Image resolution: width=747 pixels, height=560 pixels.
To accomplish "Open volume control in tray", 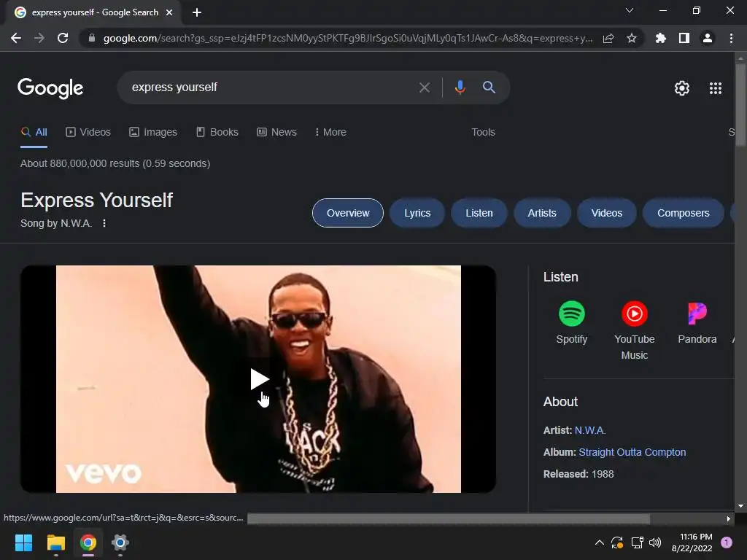I will (656, 542).
